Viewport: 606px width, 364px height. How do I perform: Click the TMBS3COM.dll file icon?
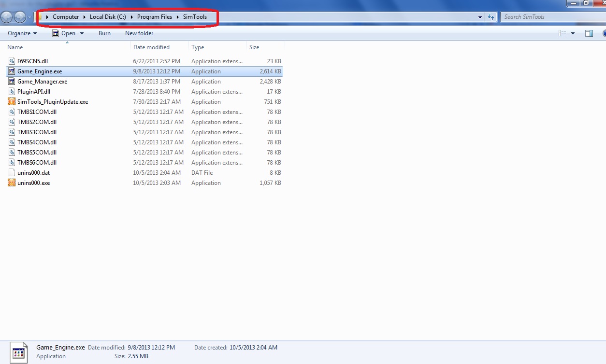pyautogui.click(x=12, y=132)
